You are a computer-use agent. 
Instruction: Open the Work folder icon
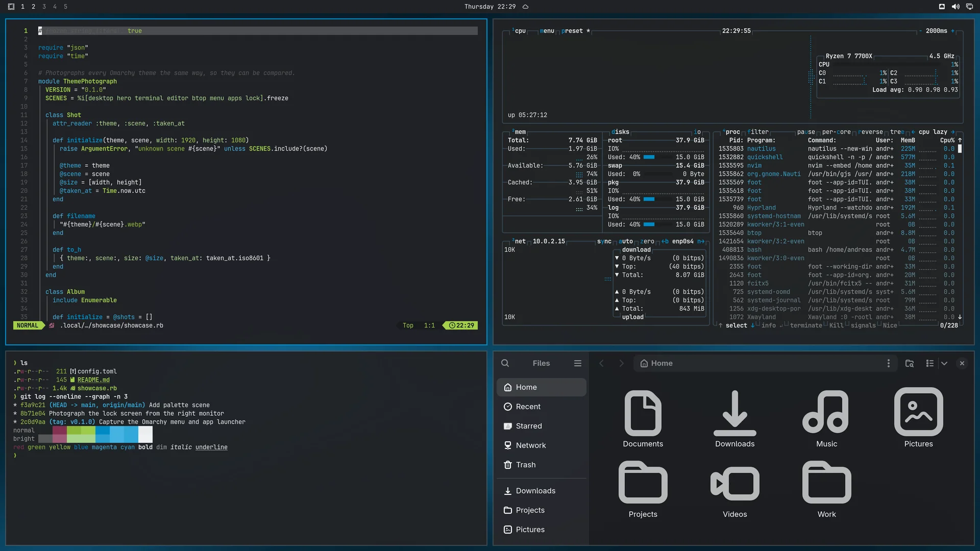(826, 483)
